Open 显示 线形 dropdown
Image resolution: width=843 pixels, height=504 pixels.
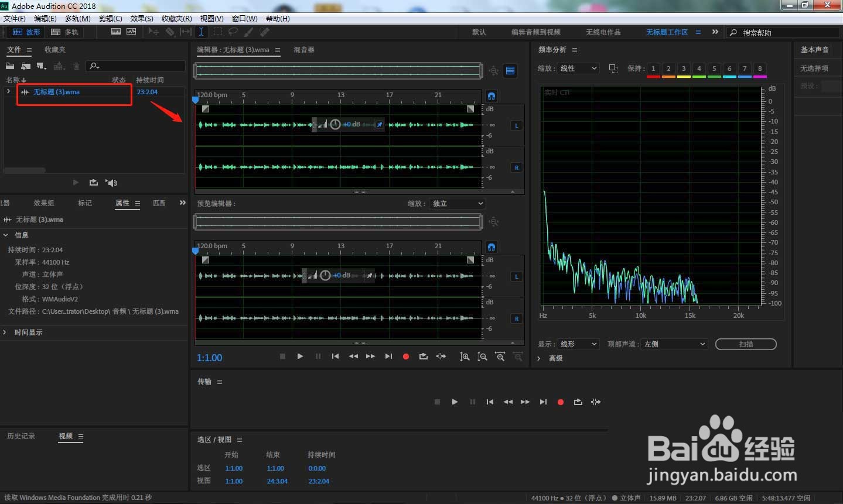point(578,344)
